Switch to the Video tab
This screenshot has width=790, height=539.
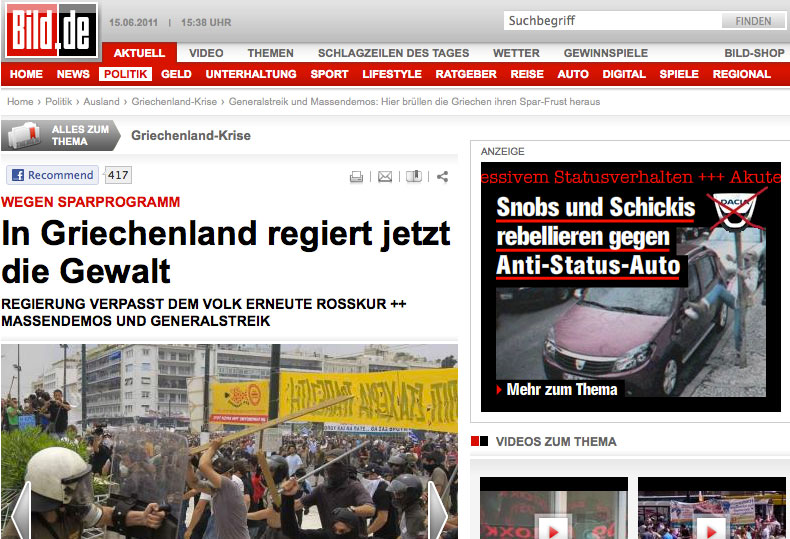click(x=206, y=53)
